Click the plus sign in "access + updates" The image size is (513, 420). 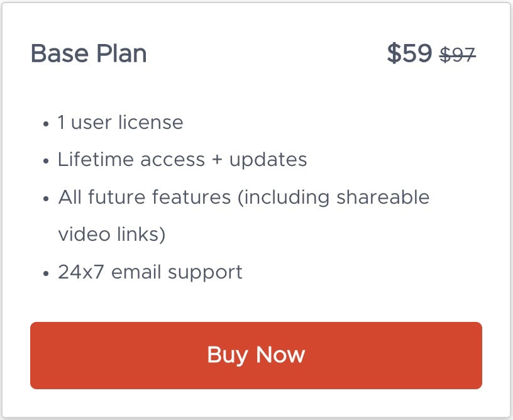coord(217,160)
